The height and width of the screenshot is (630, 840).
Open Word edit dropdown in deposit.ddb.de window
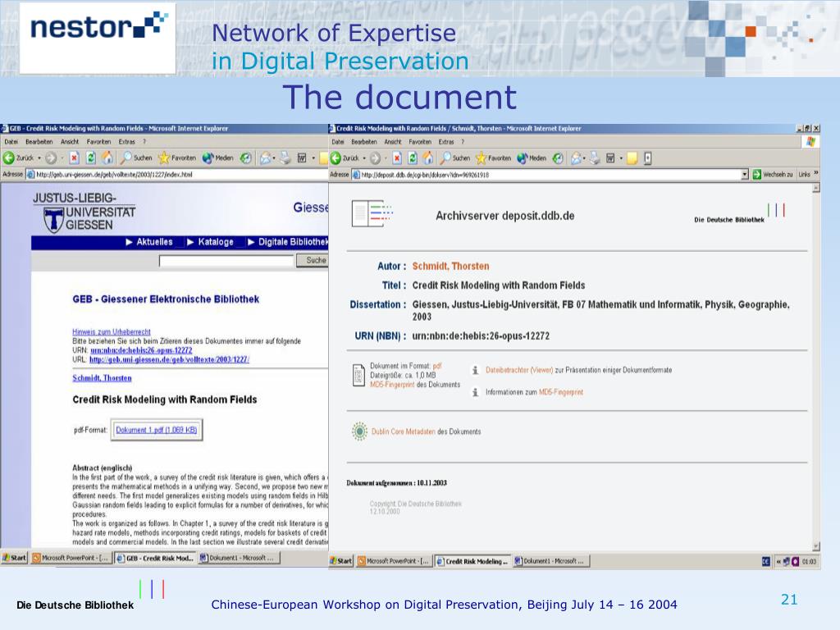tap(621, 158)
